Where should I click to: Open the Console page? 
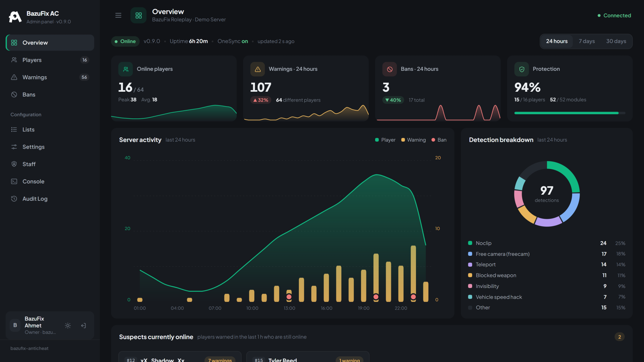click(50, 181)
